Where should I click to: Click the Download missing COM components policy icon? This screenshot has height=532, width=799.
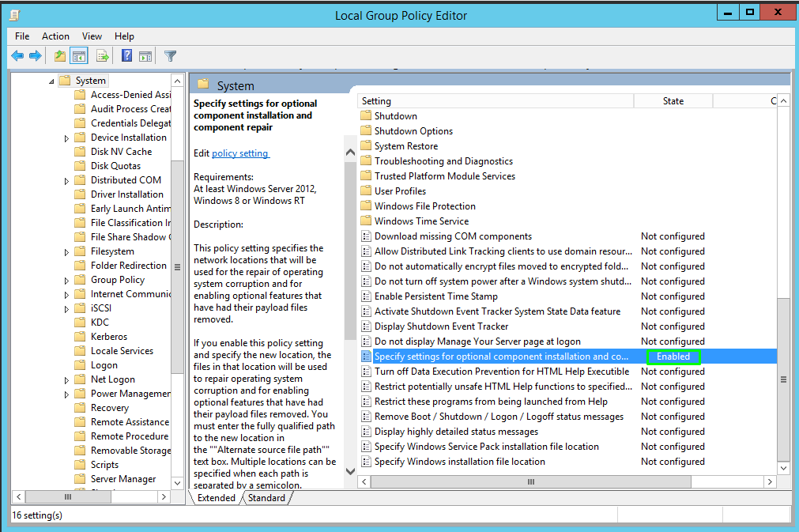[x=366, y=236]
